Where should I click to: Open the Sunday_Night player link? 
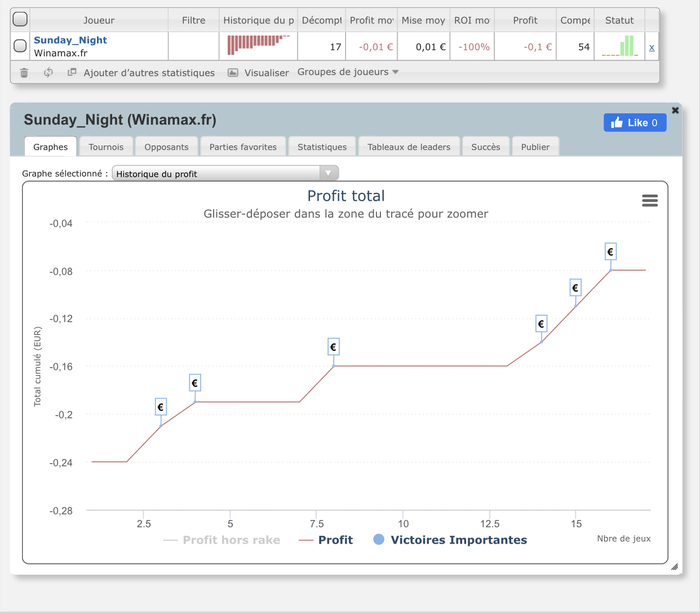(70, 40)
